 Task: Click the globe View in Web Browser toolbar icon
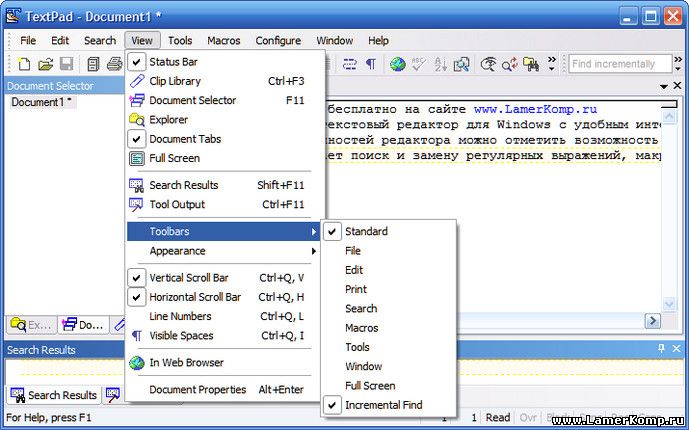[398, 64]
